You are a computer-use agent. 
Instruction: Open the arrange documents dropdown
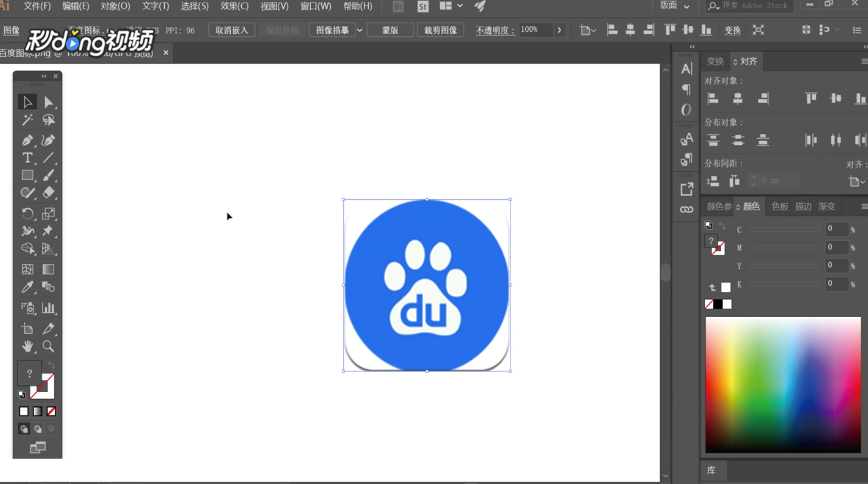(451, 6)
